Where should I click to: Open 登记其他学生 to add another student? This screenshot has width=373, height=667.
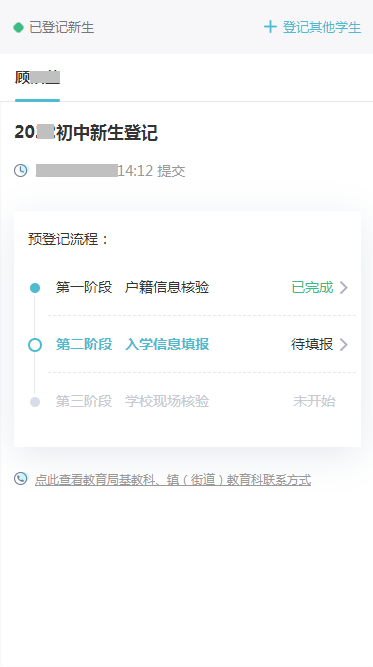pyautogui.click(x=313, y=27)
